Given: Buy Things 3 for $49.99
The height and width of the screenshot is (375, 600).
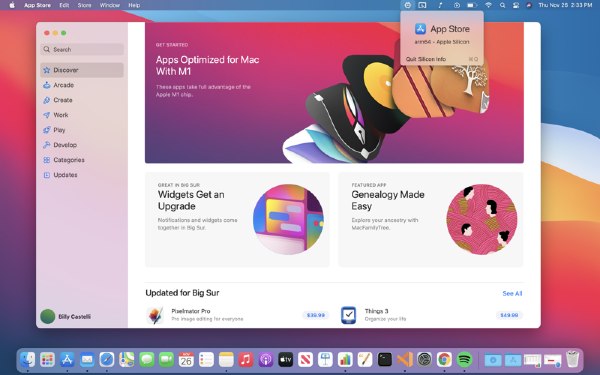Looking at the screenshot, I should pos(509,315).
